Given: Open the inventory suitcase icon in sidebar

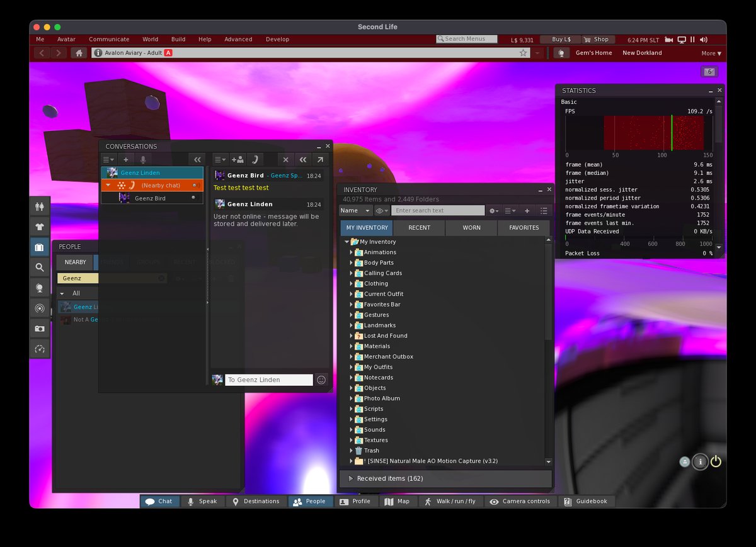Looking at the screenshot, I should point(39,247).
